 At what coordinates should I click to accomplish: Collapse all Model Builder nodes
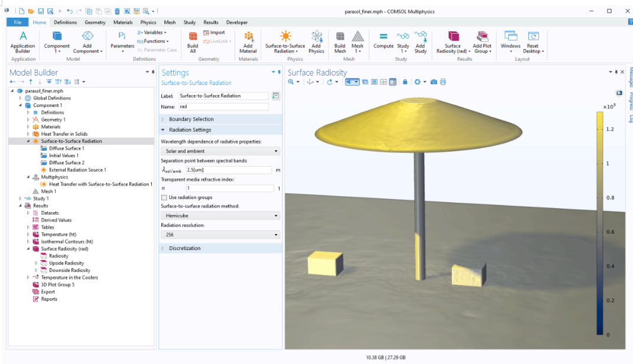[x=58, y=82]
